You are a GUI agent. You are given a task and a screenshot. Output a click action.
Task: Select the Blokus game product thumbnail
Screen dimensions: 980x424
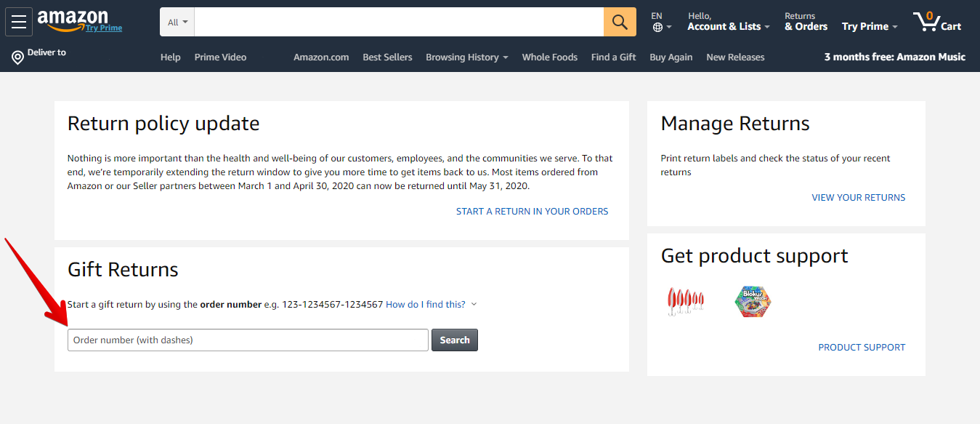coord(753,301)
